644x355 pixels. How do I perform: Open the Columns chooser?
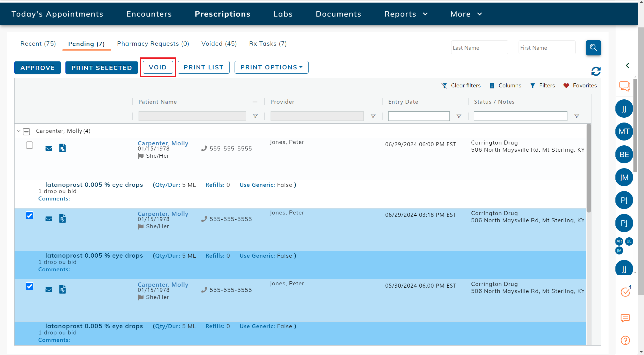pyautogui.click(x=505, y=86)
